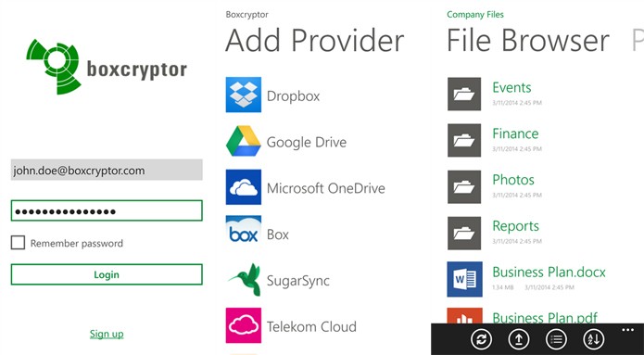The width and height of the screenshot is (644, 355).
Task: Open the Photos folder name
Action: (x=513, y=180)
